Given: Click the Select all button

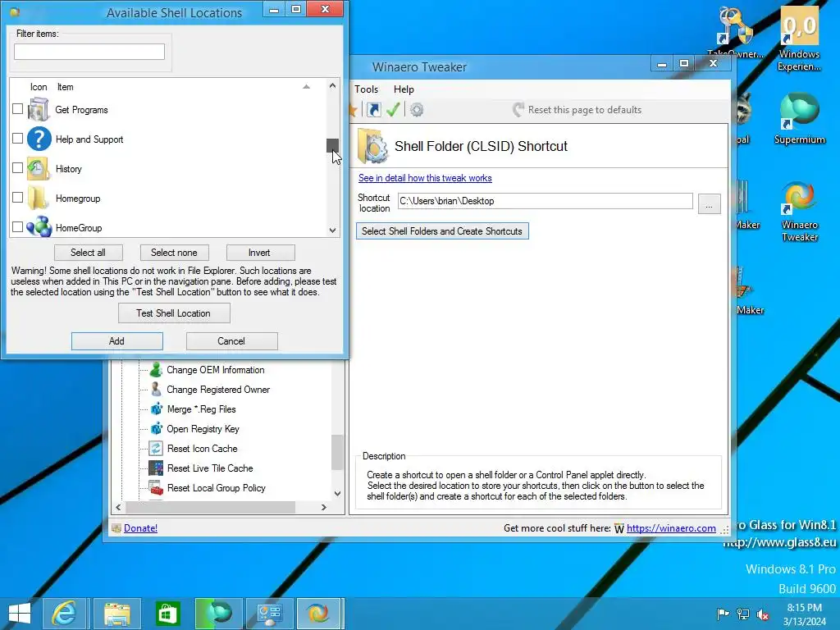Looking at the screenshot, I should 89,253.
